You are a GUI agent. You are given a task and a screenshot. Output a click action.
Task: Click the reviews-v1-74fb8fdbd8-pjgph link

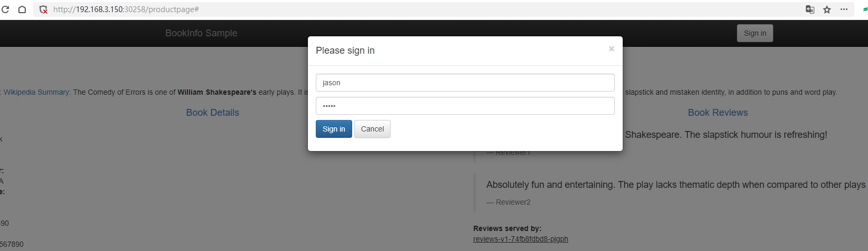click(x=521, y=239)
